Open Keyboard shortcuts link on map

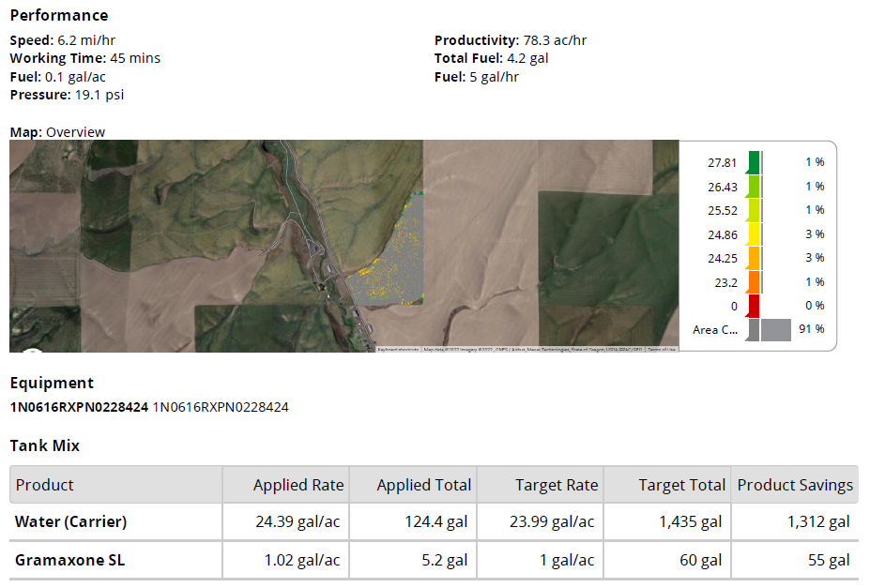coord(398,350)
